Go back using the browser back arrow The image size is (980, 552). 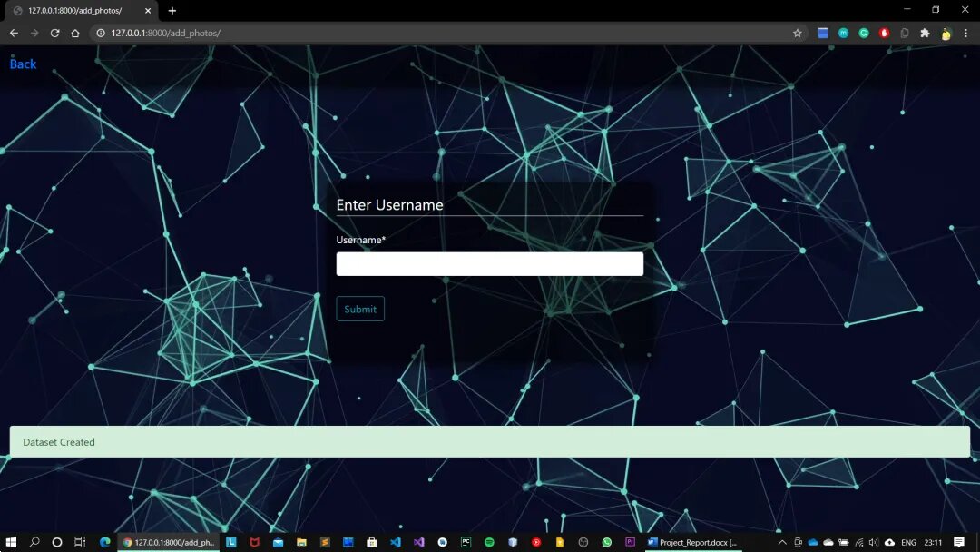(x=14, y=33)
